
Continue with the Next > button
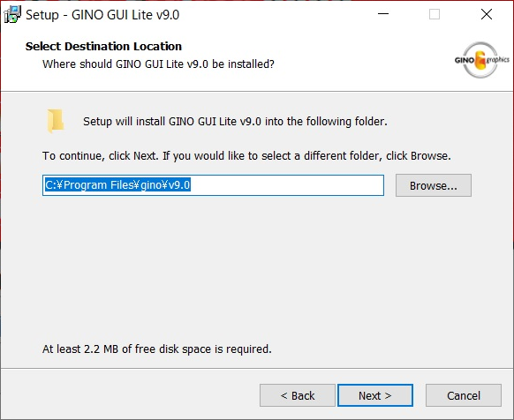click(x=375, y=395)
